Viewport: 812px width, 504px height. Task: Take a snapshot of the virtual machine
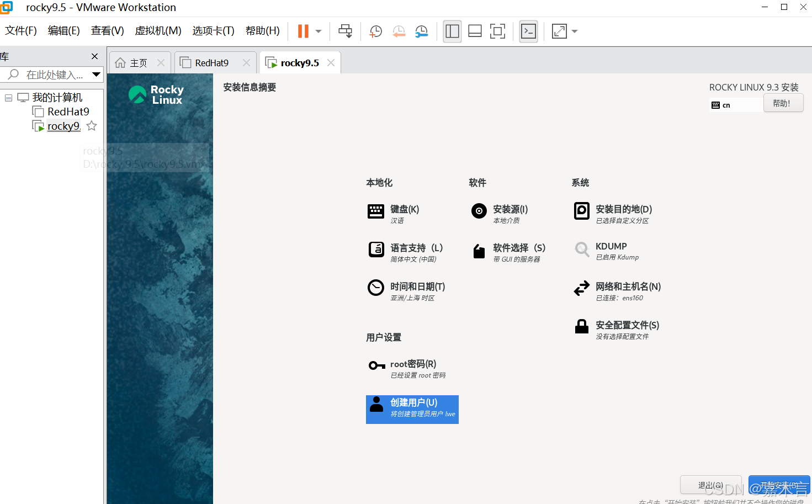coord(376,31)
